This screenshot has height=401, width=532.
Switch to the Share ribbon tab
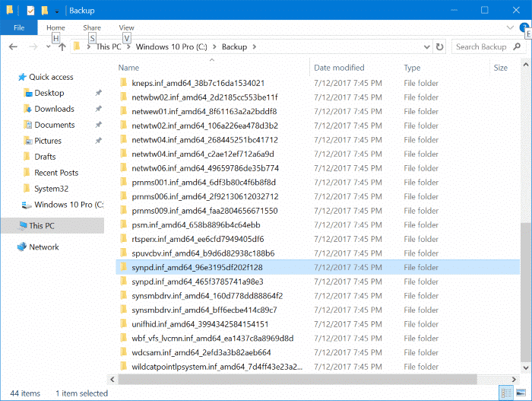click(x=92, y=27)
